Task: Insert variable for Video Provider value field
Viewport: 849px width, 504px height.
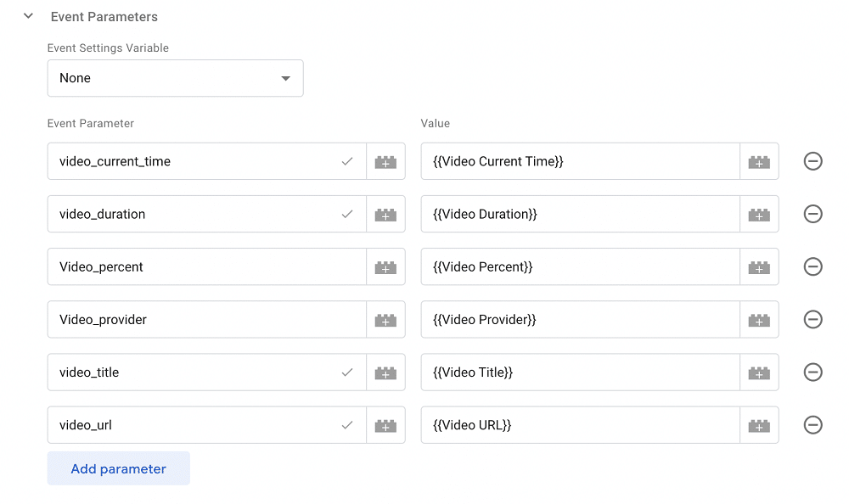Action: pyautogui.click(x=759, y=320)
